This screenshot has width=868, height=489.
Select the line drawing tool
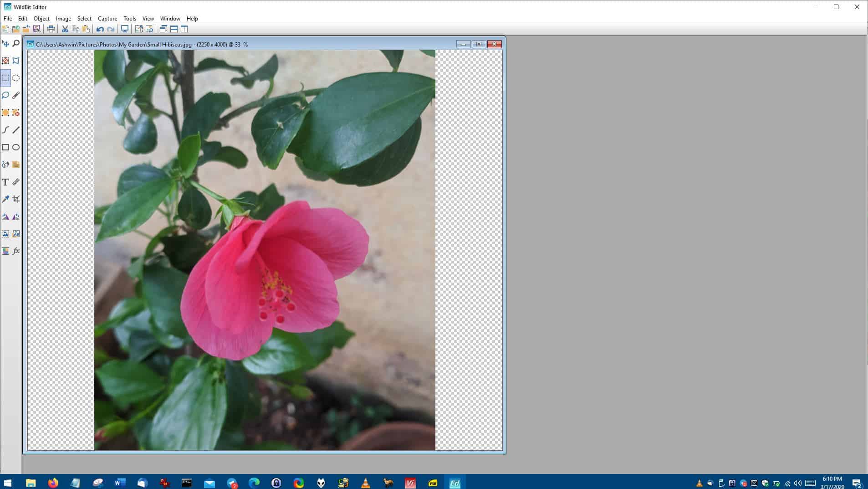[x=16, y=130]
